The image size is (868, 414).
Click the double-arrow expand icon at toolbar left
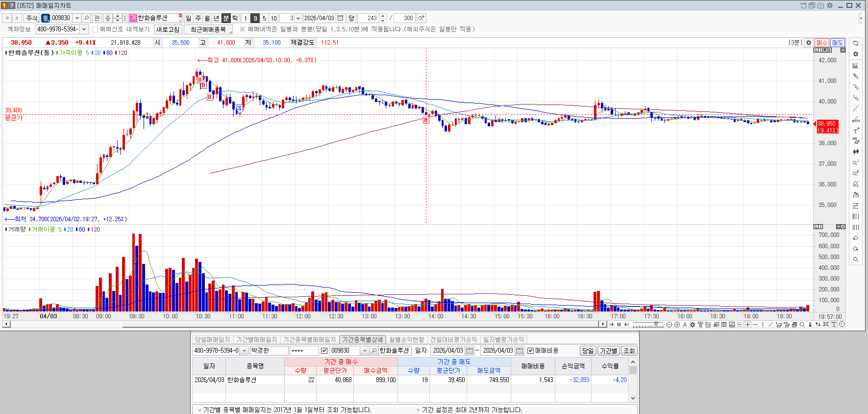click(x=7, y=18)
